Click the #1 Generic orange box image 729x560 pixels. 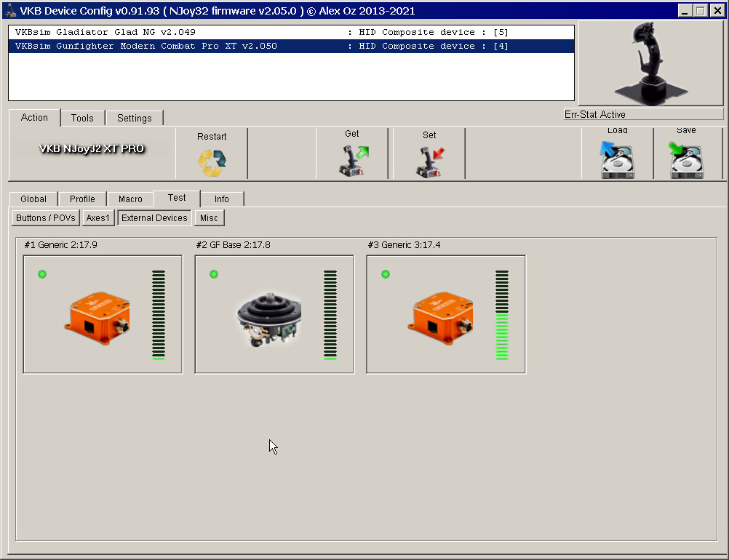97,317
